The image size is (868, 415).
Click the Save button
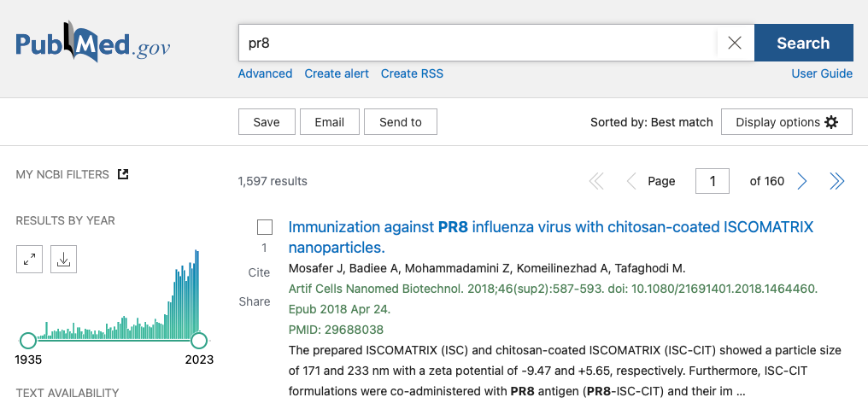pyautogui.click(x=267, y=122)
